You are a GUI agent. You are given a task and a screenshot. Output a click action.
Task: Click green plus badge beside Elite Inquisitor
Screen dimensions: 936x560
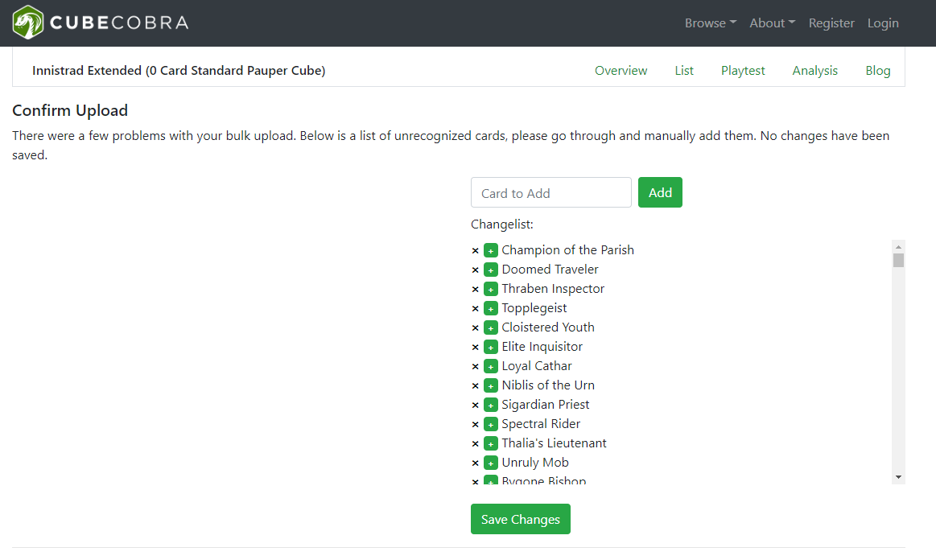click(491, 347)
